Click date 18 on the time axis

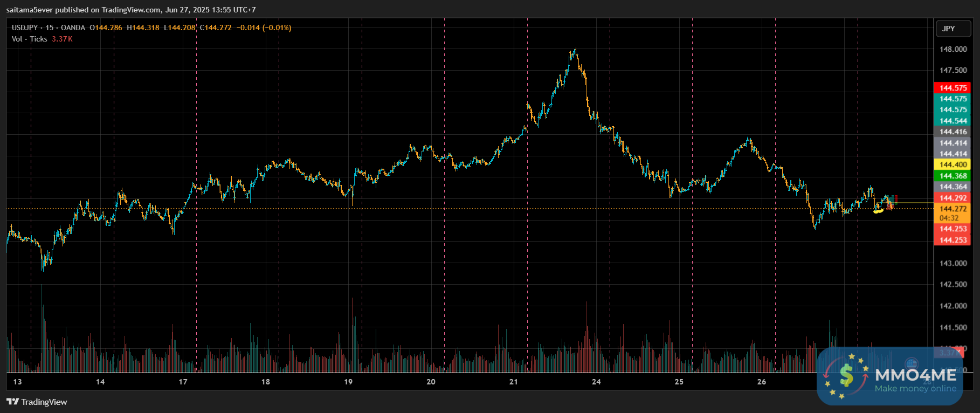266,382
